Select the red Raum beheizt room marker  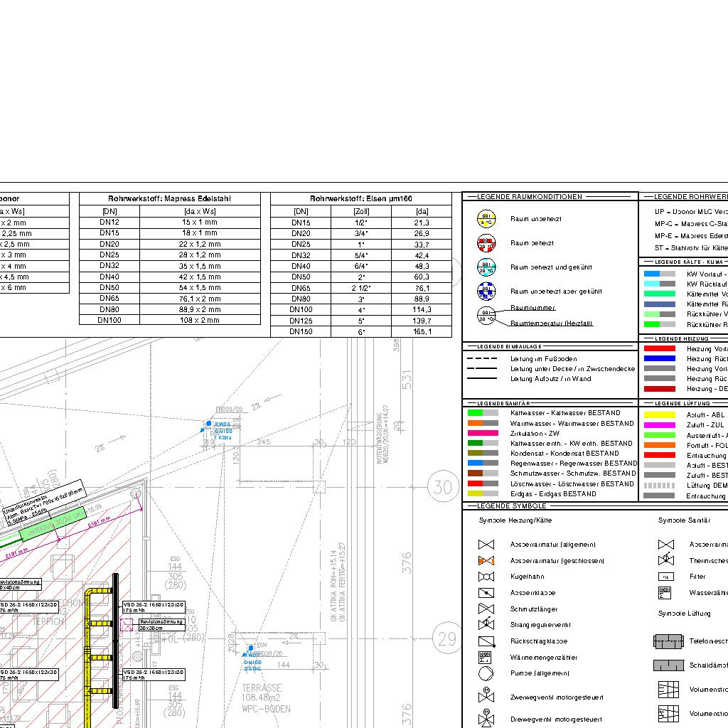tap(486, 243)
